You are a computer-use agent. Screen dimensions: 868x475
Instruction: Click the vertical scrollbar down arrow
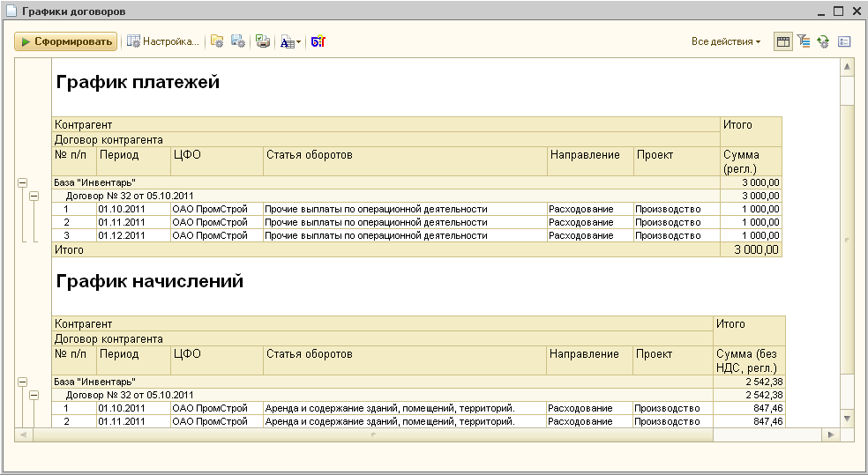click(x=847, y=418)
